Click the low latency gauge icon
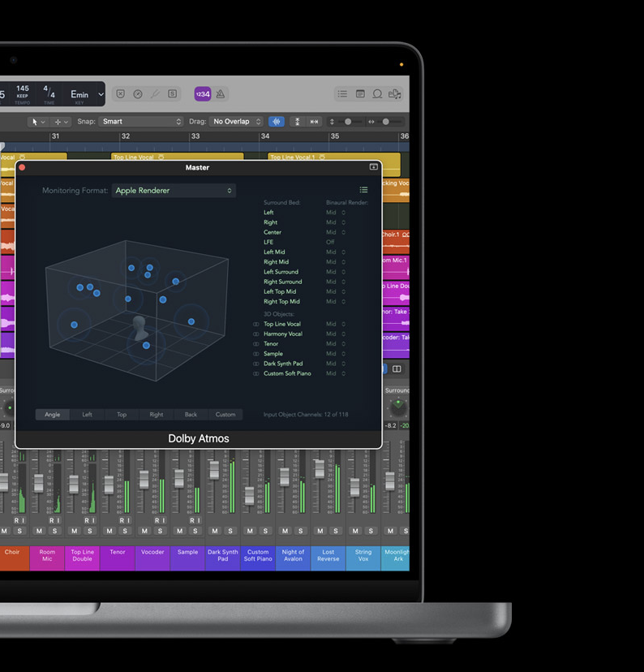 (138, 94)
